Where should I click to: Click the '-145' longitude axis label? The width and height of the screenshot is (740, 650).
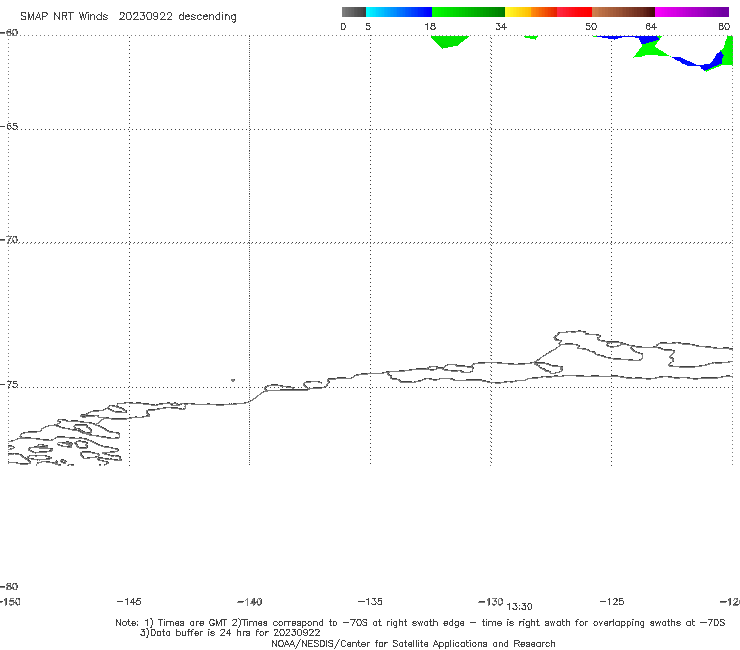[129, 601]
